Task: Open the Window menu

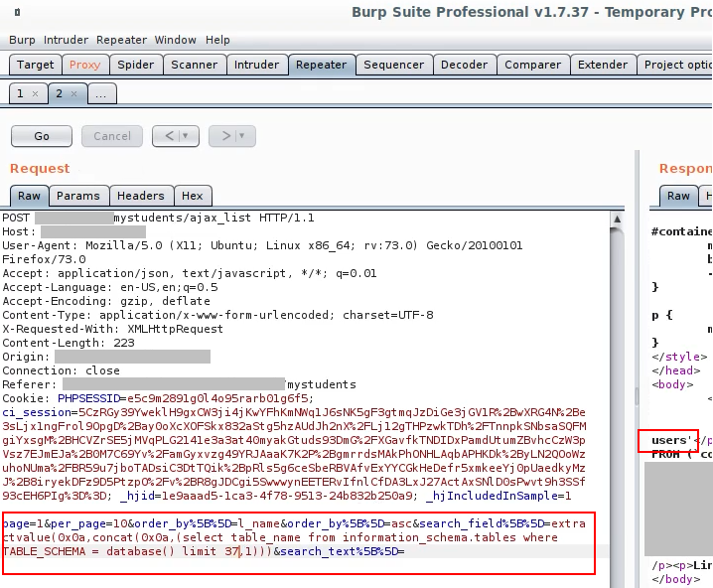Action: point(175,40)
